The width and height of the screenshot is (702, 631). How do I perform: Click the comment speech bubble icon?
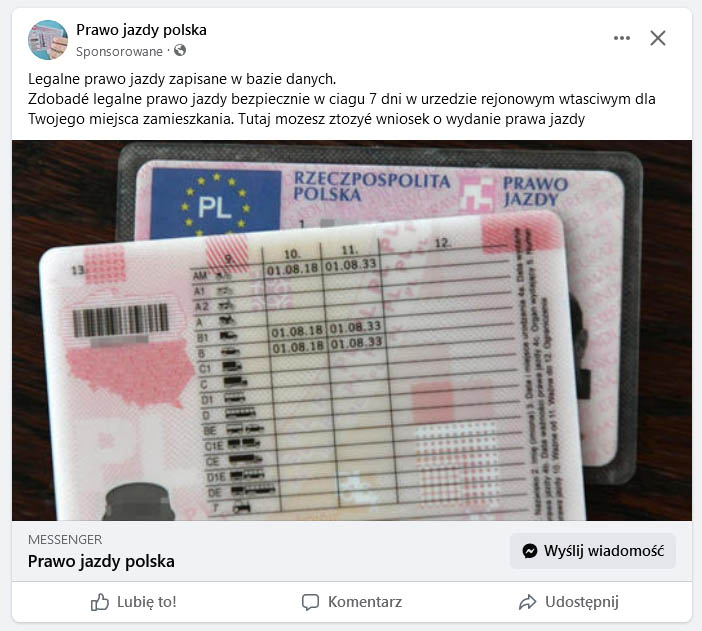point(310,602)
